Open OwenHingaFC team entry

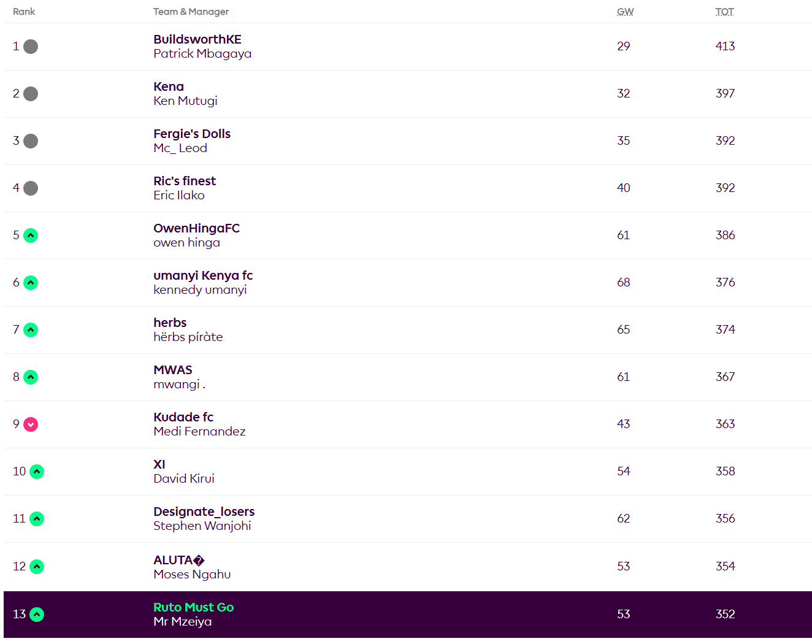coord(196,228)
